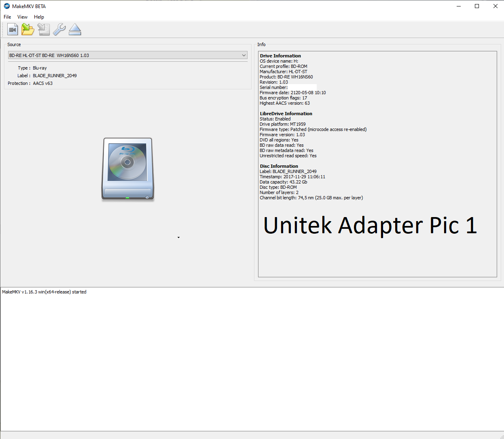Open Preferences wrench icon
This screenshot has height=439, width=504.
pos(59,30)
